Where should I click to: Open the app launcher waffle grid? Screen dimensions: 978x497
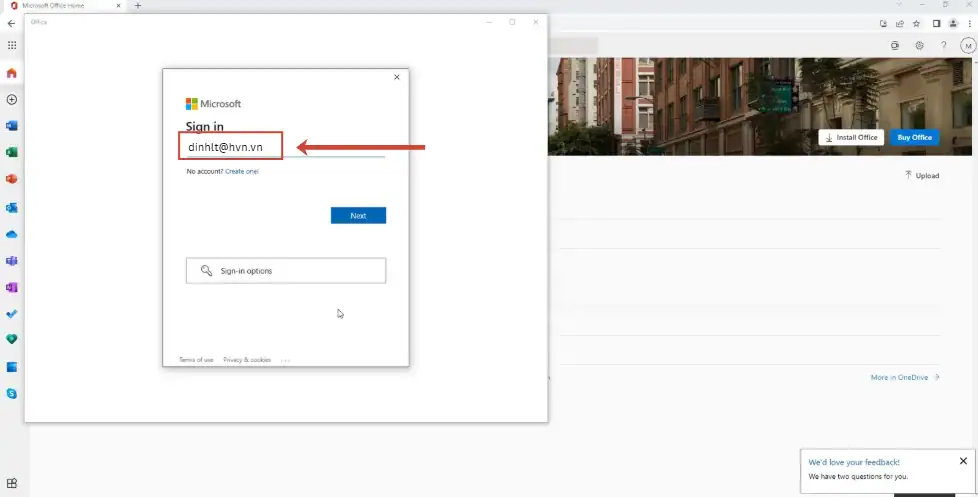pos(12,46)
